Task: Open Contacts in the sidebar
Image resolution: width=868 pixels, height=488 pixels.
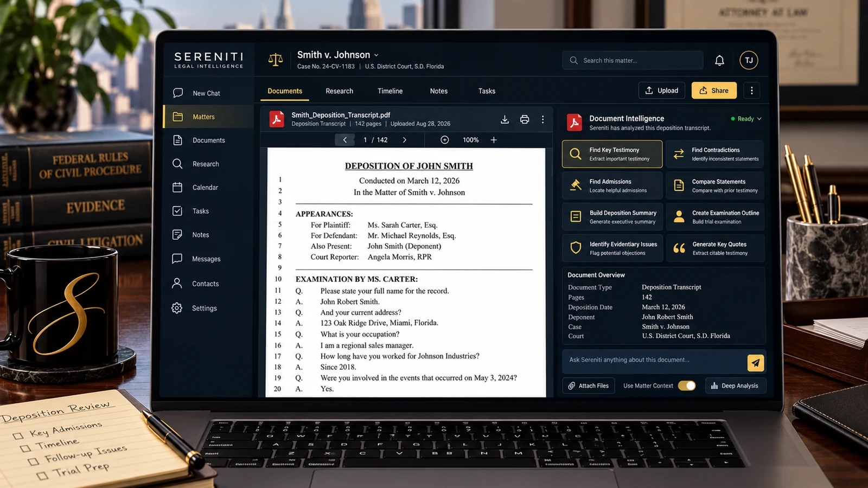Action: pos(195,284)
